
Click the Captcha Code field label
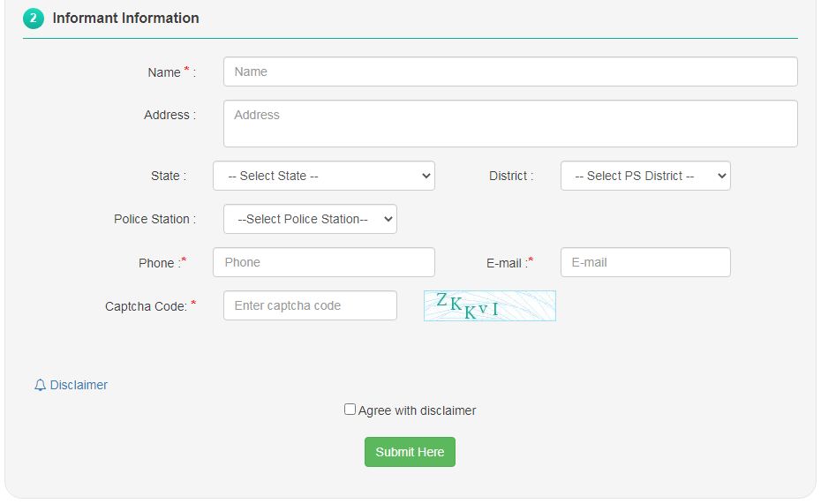click(146, 306)
